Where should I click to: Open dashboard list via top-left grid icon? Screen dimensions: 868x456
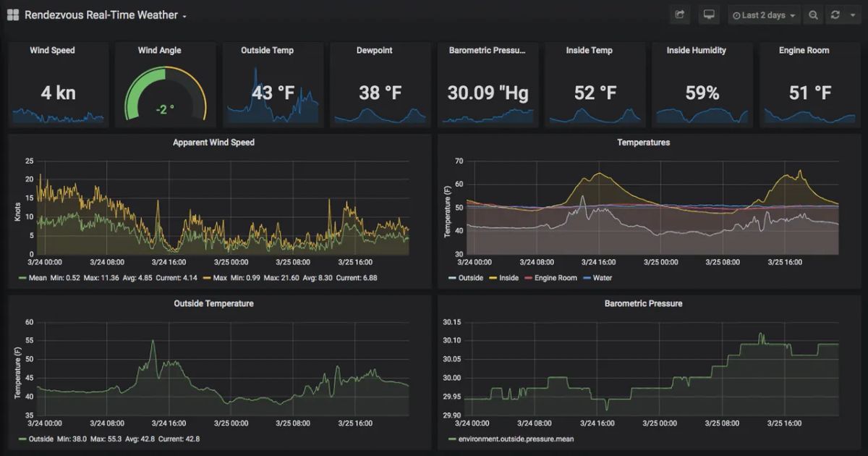coord(12,14)
